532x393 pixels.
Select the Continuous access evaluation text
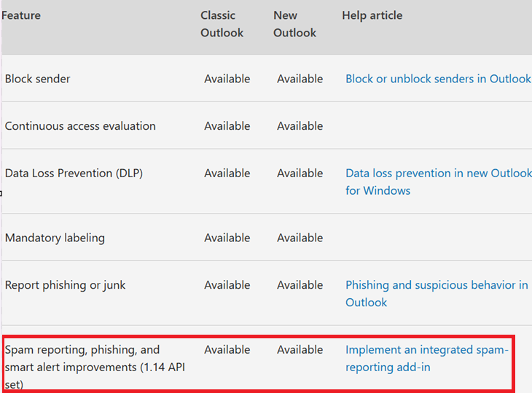point(80,126)
